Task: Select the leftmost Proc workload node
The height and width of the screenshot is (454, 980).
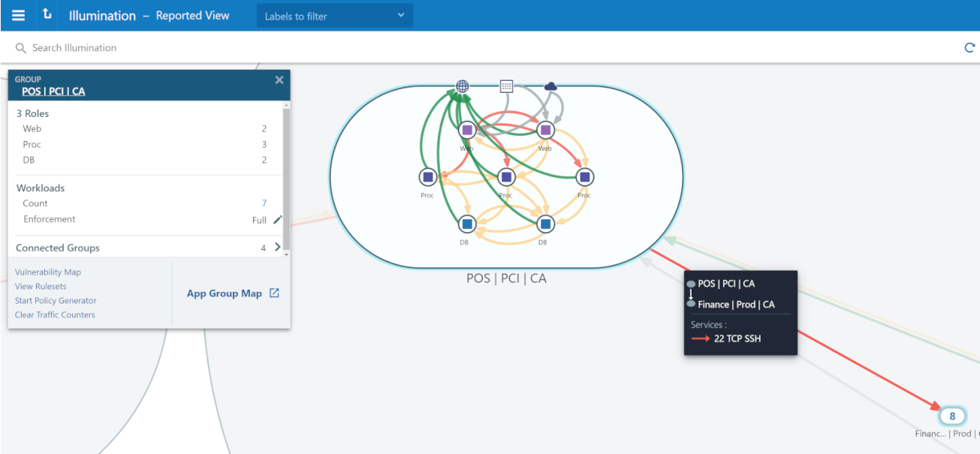Action: click(x=428, y=177)
